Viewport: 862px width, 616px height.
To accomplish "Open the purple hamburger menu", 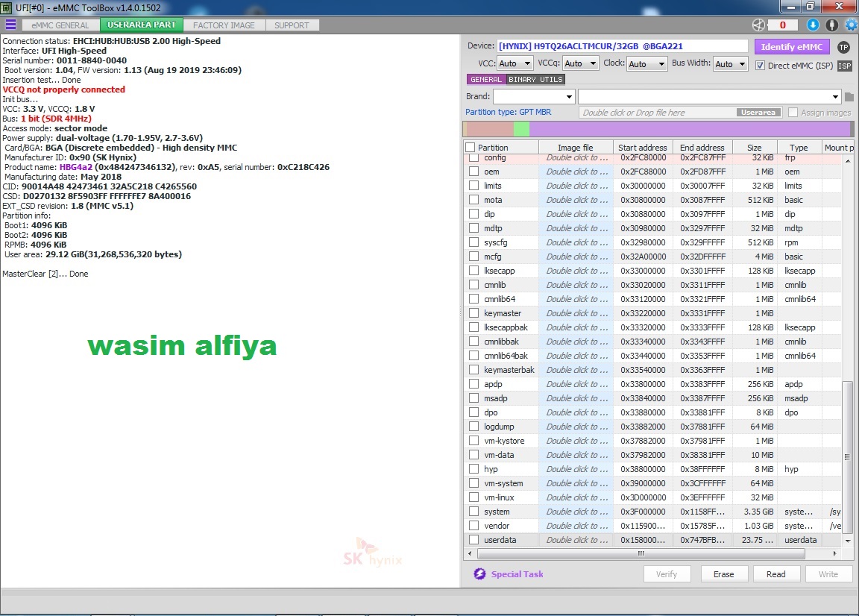I will 10,25.
